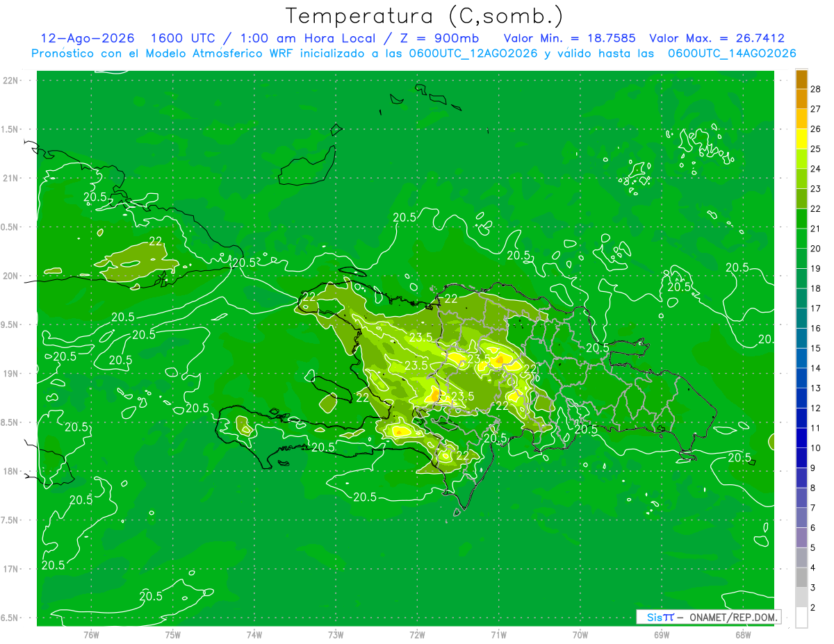
Task: Click the "Sisπ" logo text
Action: (660, 617)
